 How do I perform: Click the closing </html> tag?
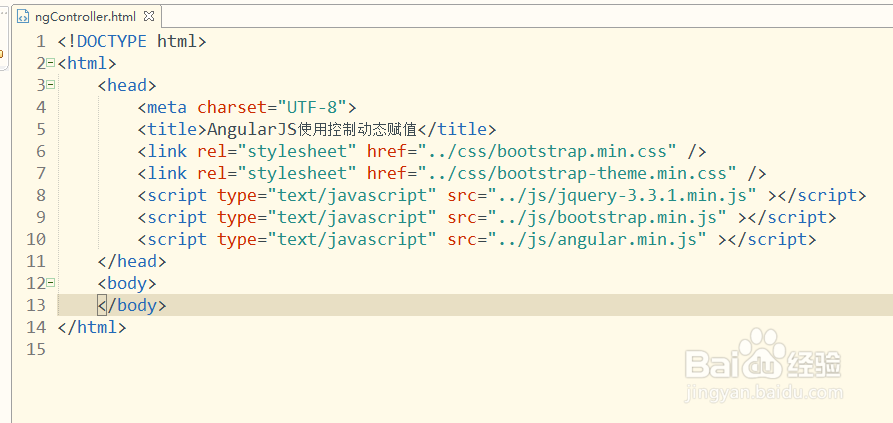click(92, 327)
